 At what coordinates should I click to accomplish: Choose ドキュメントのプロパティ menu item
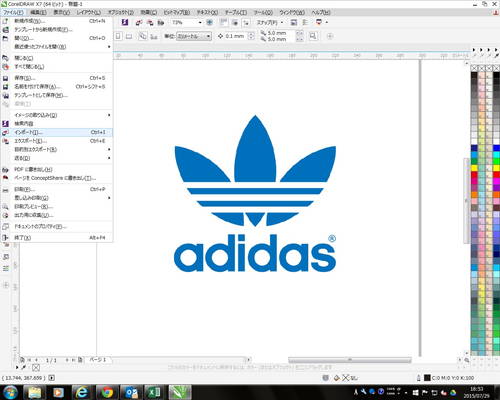coord(57,227)
